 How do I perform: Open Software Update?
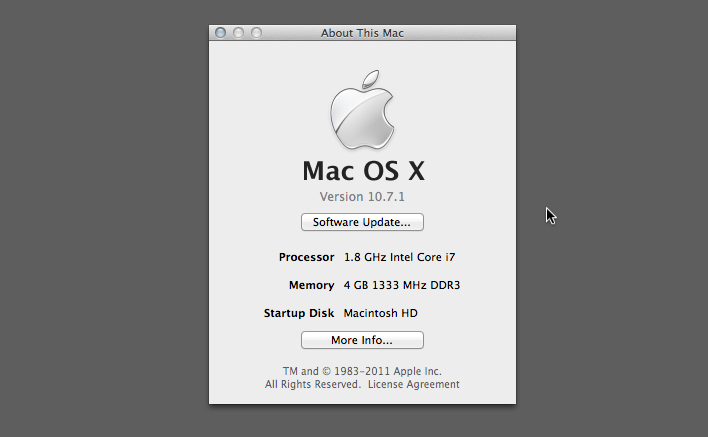[362, 222]
